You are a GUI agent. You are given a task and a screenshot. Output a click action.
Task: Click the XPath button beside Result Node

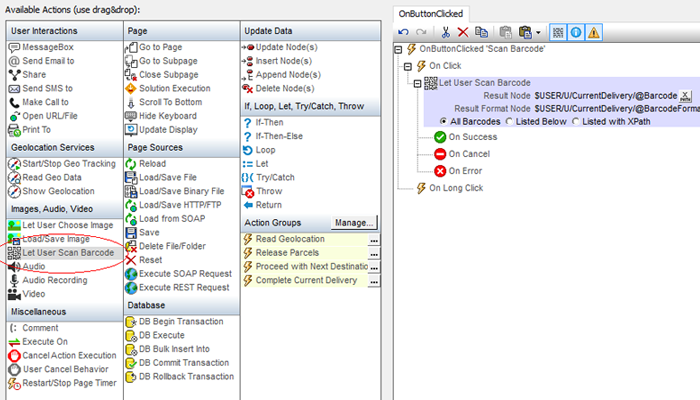point(685,96)
